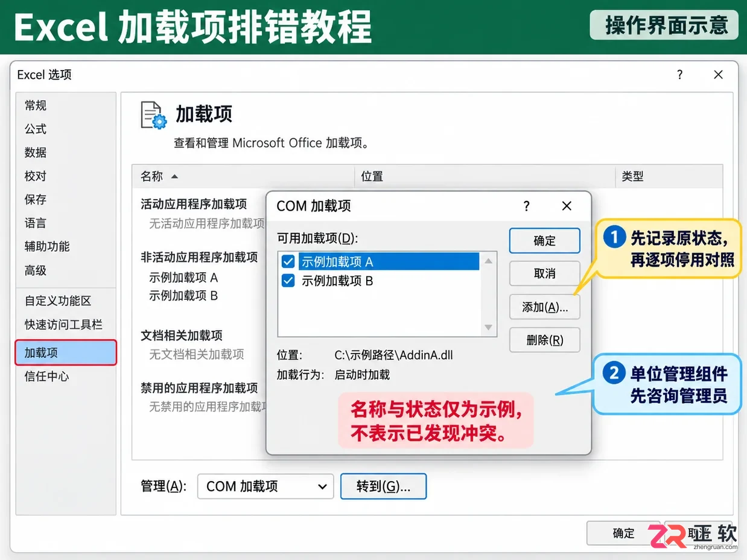Image resolution: width=747 pixels, height=560 pixels.
Task: Click the 文档相关加载项 group heading
Action: (x=182, y=336)
